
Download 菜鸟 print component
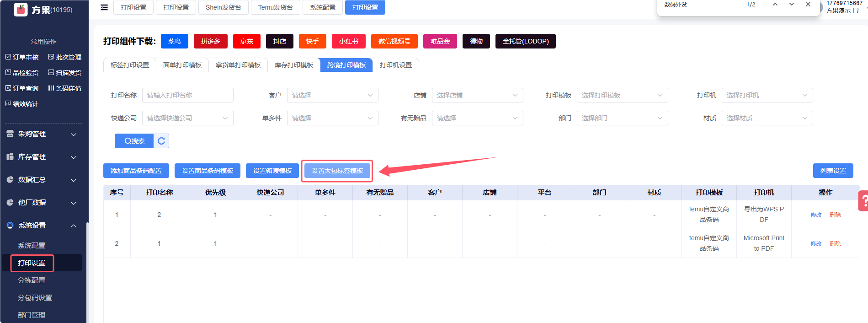click(175, 41)
